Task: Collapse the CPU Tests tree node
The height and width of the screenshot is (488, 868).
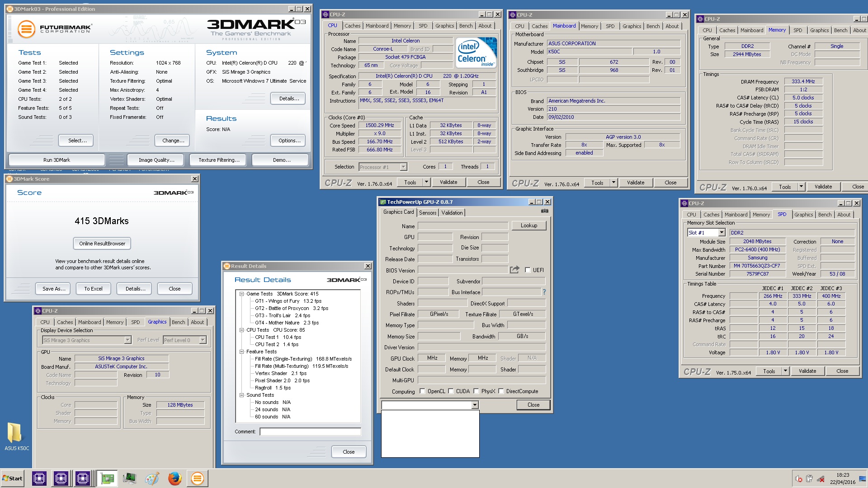Action: click(x=242, y=330)
